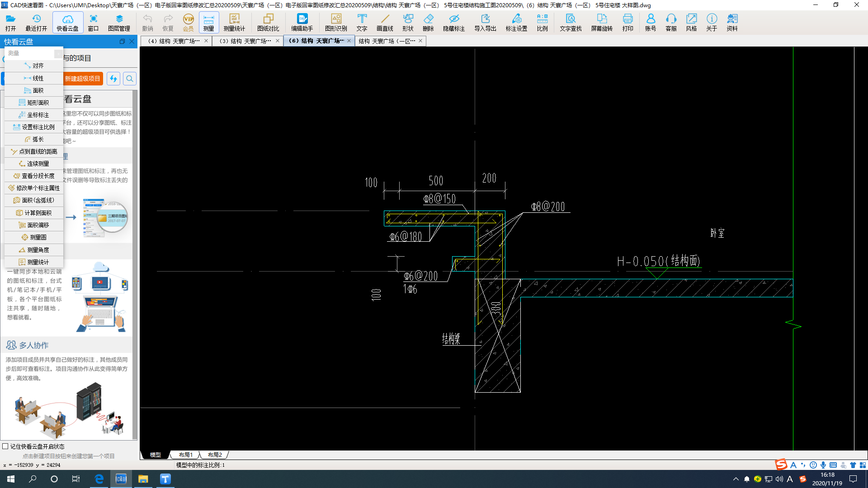Switch to the 布局2 layout tab
This screenshot has height=488, width=868.
pos(215,455)
